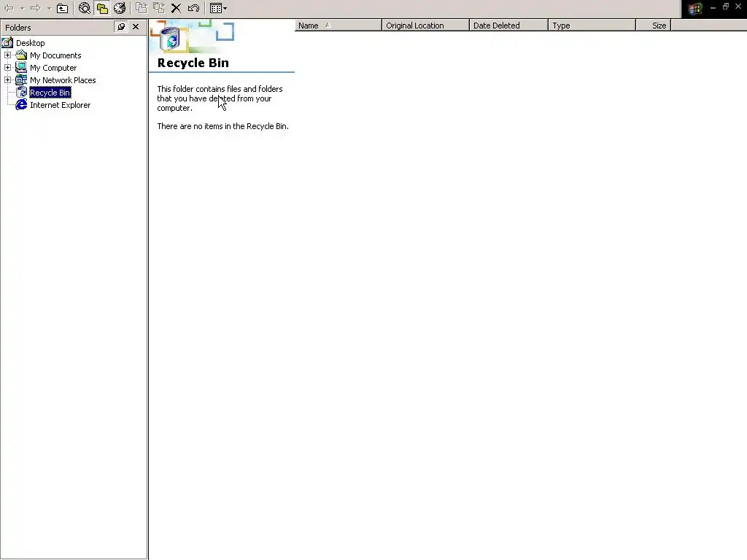Sort by the Type column header
Viewport: 747px width, 560px height.
coord(592,26)
